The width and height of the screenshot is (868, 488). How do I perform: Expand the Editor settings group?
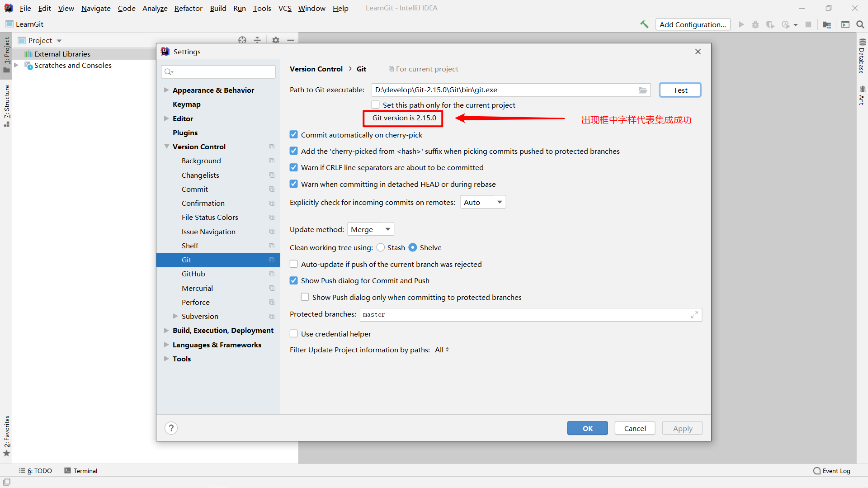coord(166,118)
